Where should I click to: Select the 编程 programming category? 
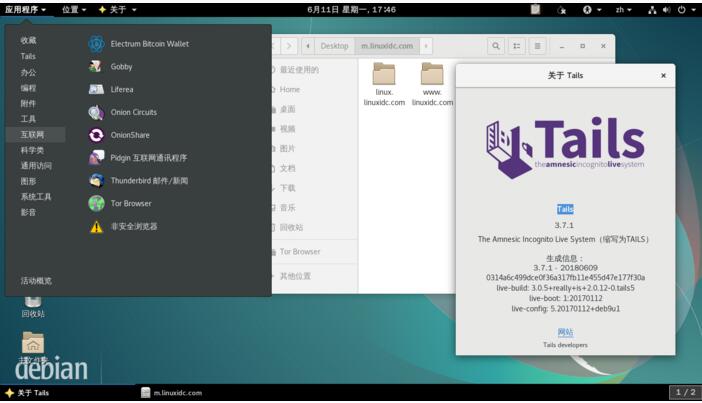28,88
